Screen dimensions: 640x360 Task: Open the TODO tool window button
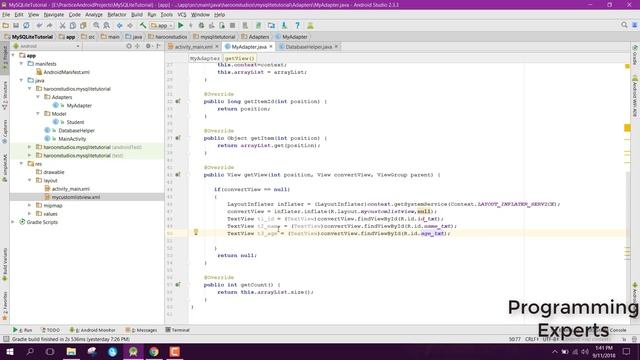click(51, 330)
